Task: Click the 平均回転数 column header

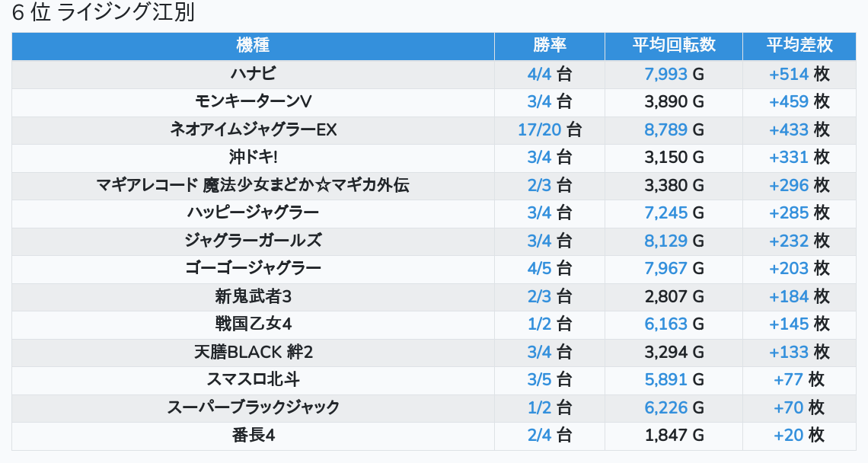Action: click(x=674, y=46)
